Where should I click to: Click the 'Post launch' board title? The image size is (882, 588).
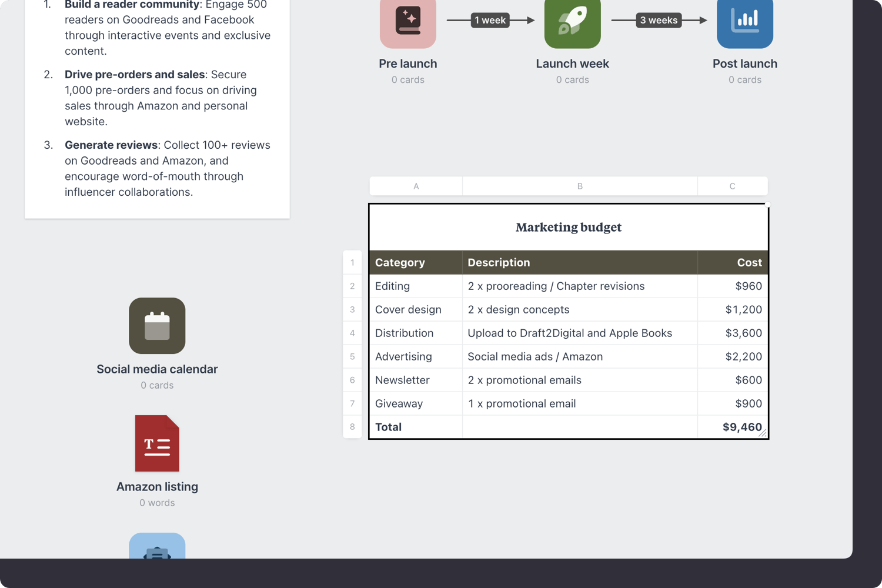pos(745,64)
